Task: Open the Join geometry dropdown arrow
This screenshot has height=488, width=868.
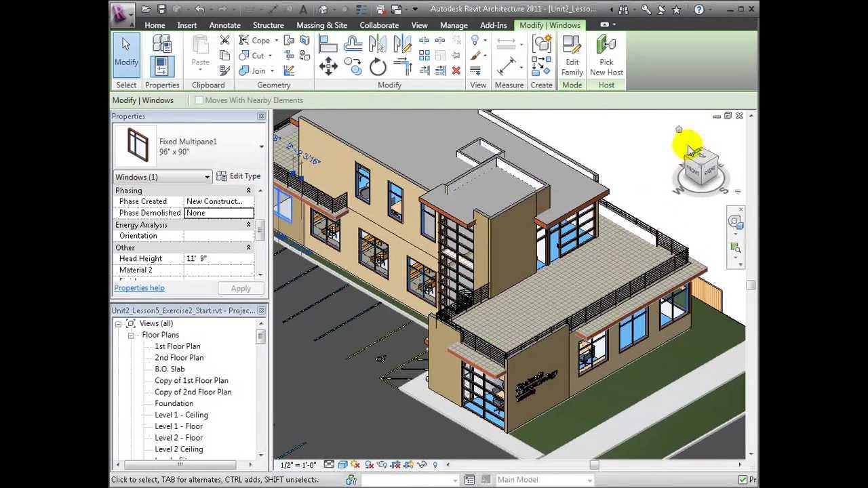Action: pyautogui.click(x=272, y=70)
